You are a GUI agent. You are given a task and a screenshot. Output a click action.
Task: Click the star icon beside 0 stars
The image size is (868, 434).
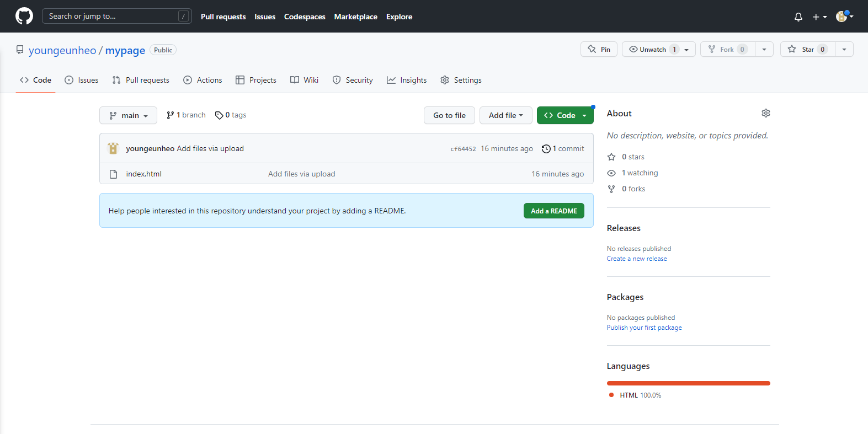pos(611,157)
